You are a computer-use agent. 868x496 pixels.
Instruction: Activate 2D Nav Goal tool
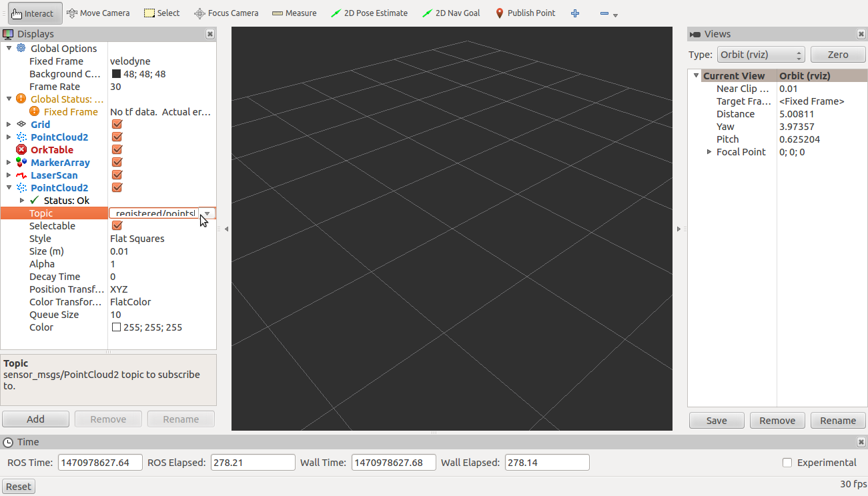[x=451, y=13]
